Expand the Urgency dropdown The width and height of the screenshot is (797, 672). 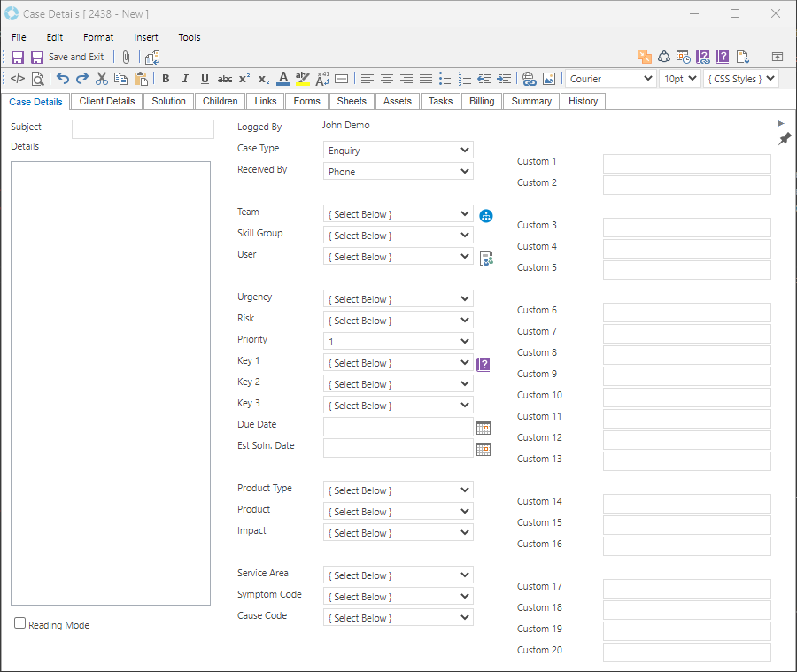pos(398,299)
